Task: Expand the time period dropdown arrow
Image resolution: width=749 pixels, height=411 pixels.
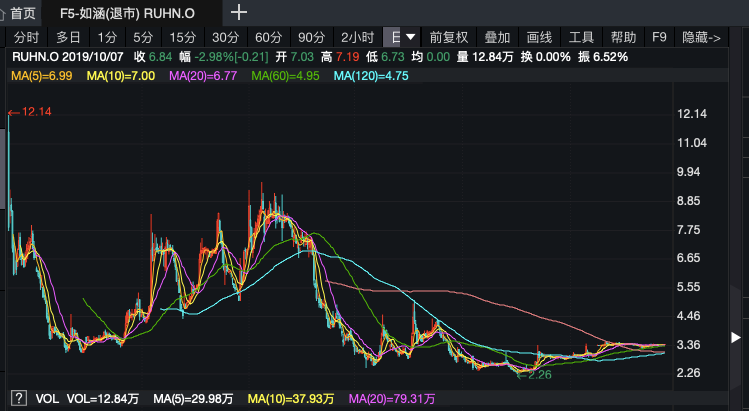Action: pyautogui.click(x=411, y=38)
